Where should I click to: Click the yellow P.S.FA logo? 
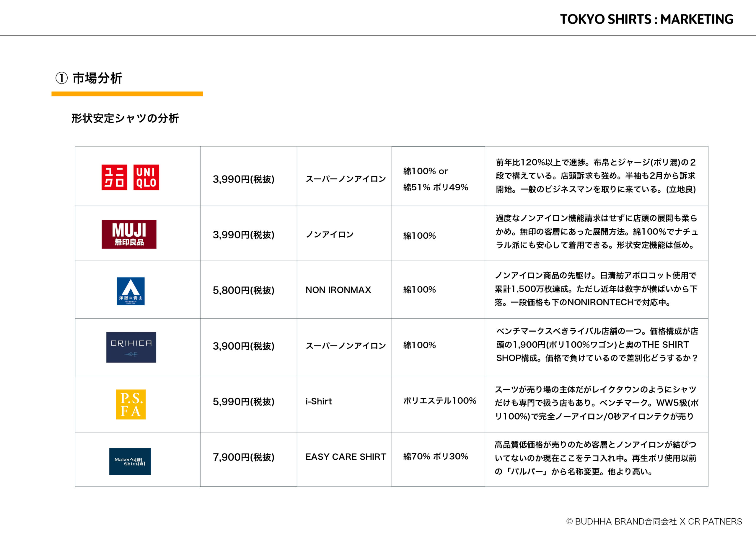(131, 404)
